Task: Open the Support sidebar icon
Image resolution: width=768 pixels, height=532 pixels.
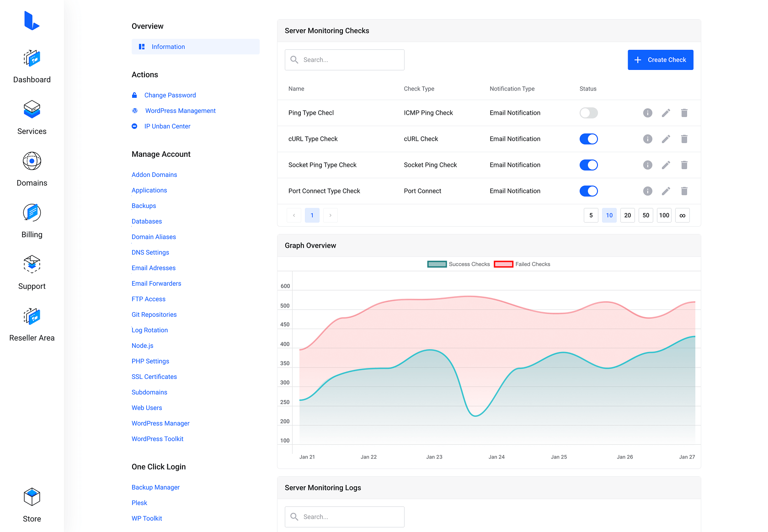Action: (32, 264)
